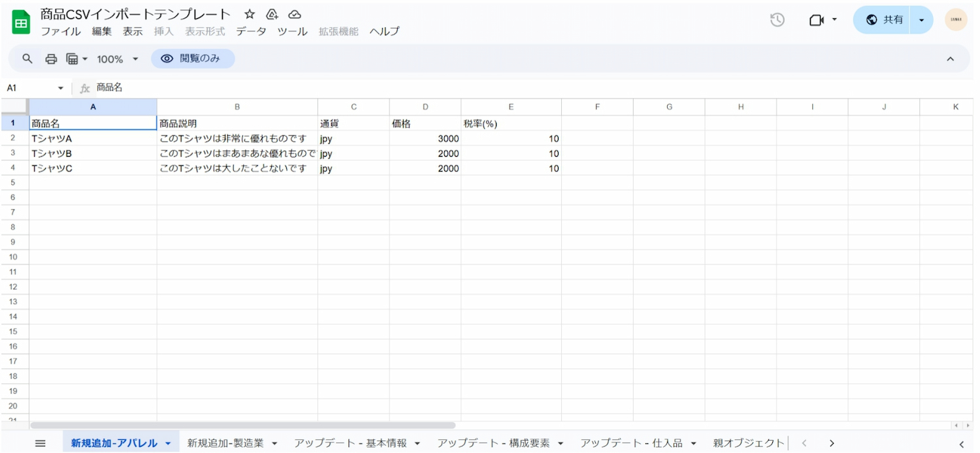Screen dimensions: 980x453
Task: Open version history clock icon
Action: [777, 20]
